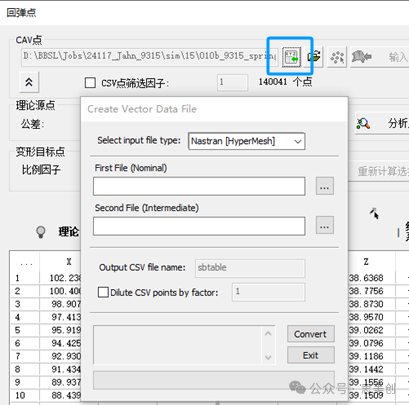The width and height of the screenshot is (409, 405).
Task: Click the Output CSV file name field
Action: coord(250,268)
